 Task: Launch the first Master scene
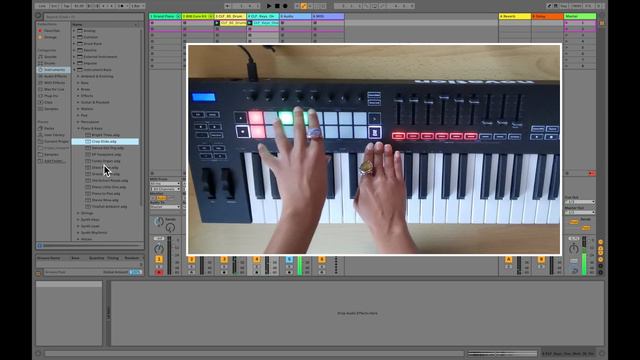[566, 23]
